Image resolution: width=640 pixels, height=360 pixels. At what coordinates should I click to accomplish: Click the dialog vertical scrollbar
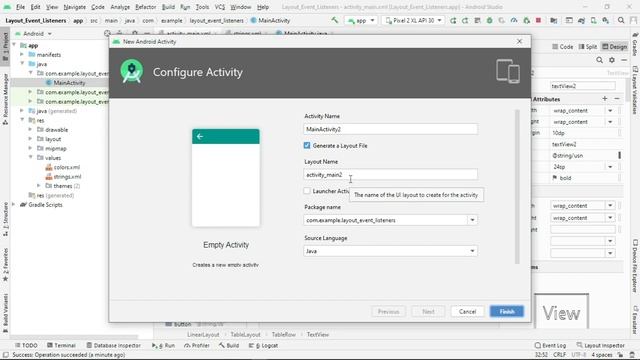517,187
